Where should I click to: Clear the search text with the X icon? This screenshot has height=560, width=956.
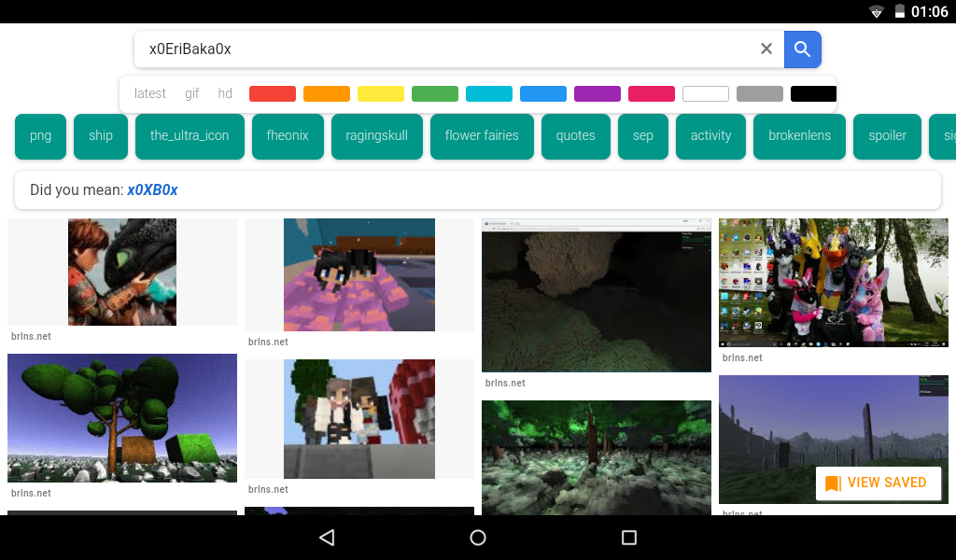tap(766, 49)
